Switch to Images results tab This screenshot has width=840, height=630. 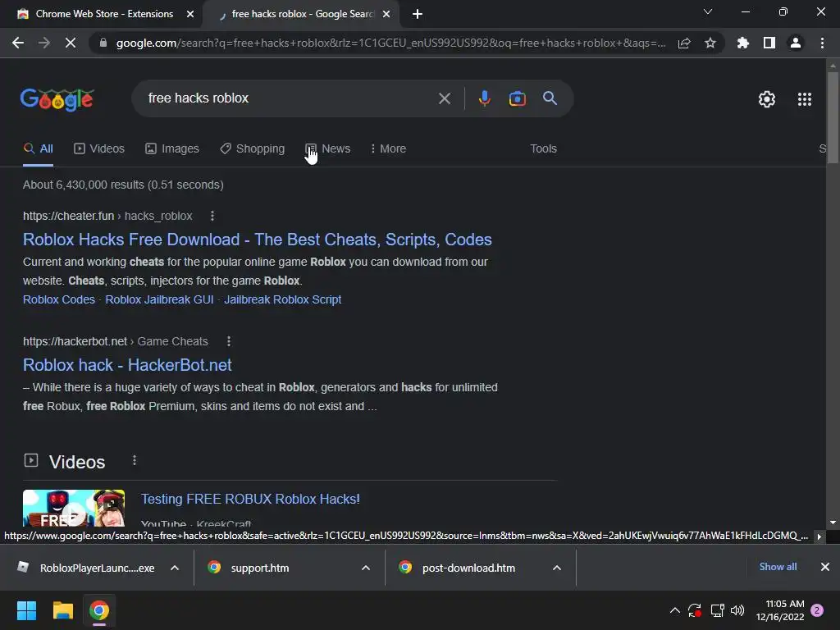pyautogui.click(x=172, y=149)
